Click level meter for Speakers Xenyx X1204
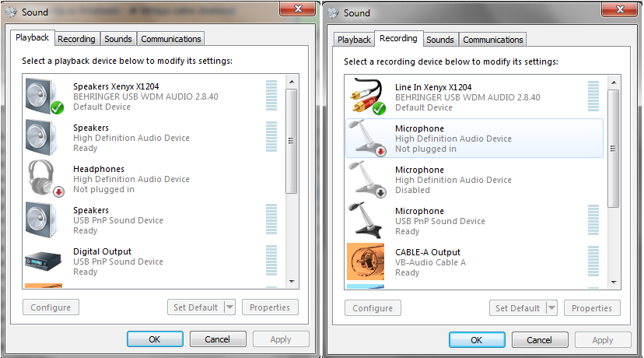Viewport: 644px width, 358px height. click(271, 96)
